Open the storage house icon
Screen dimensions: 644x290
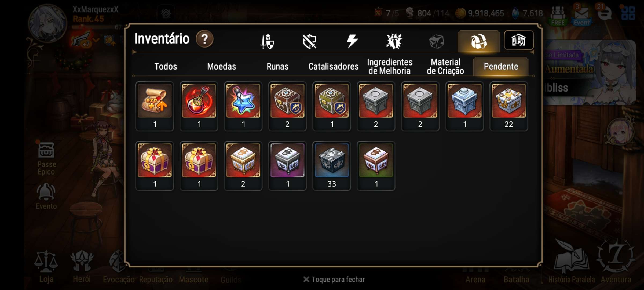pyautogui.click(x=519, y=40)
